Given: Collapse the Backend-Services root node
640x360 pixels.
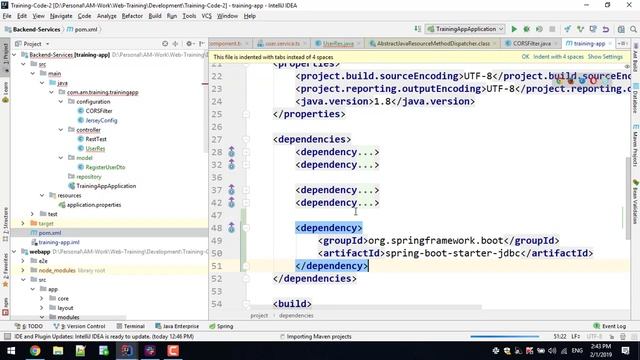Looking at the screenshot, I should [15, 55].
